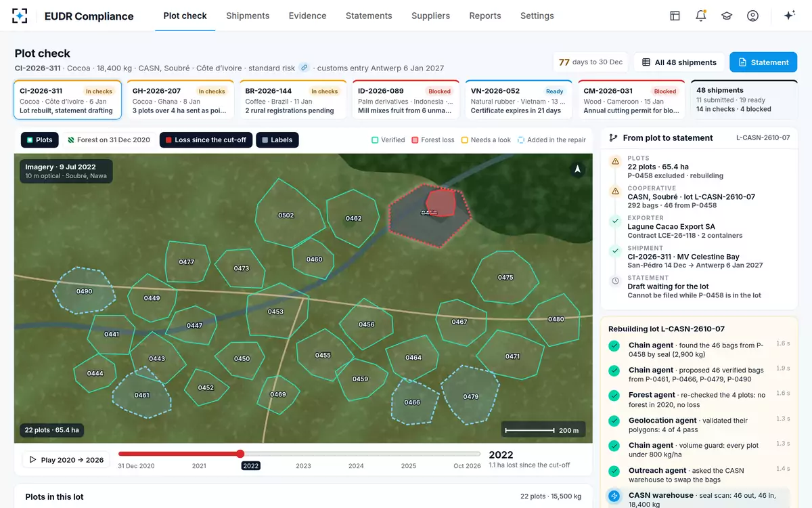Select shipment card CM-2026-031
The image size is (812, 508).
click(x=631, y=100)
